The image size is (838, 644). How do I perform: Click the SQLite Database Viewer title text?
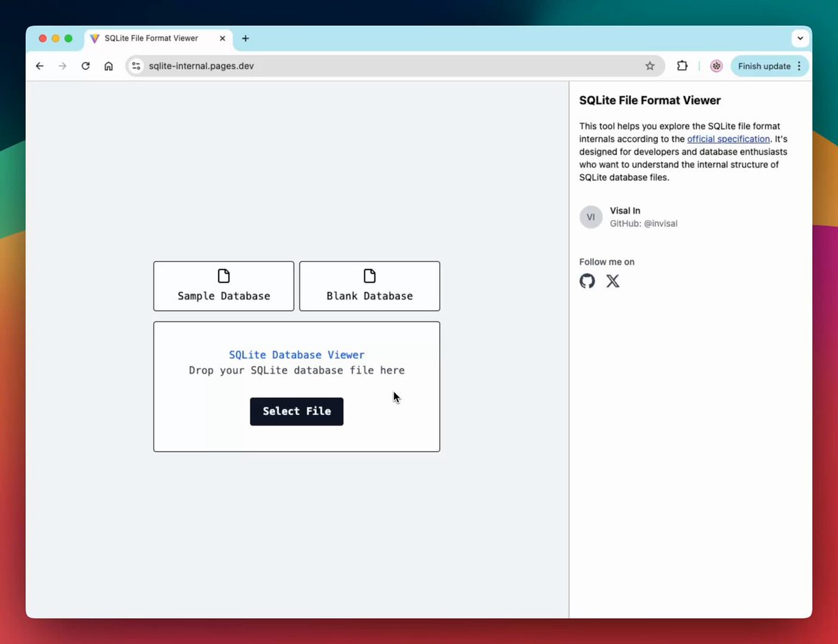(x=297, y=355)
